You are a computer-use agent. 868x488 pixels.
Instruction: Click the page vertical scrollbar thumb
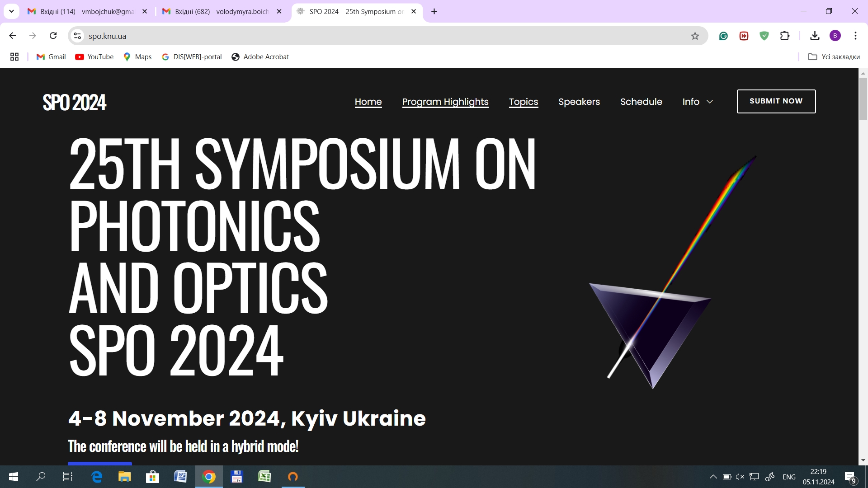pyautogui.click(x=863, y=98)
